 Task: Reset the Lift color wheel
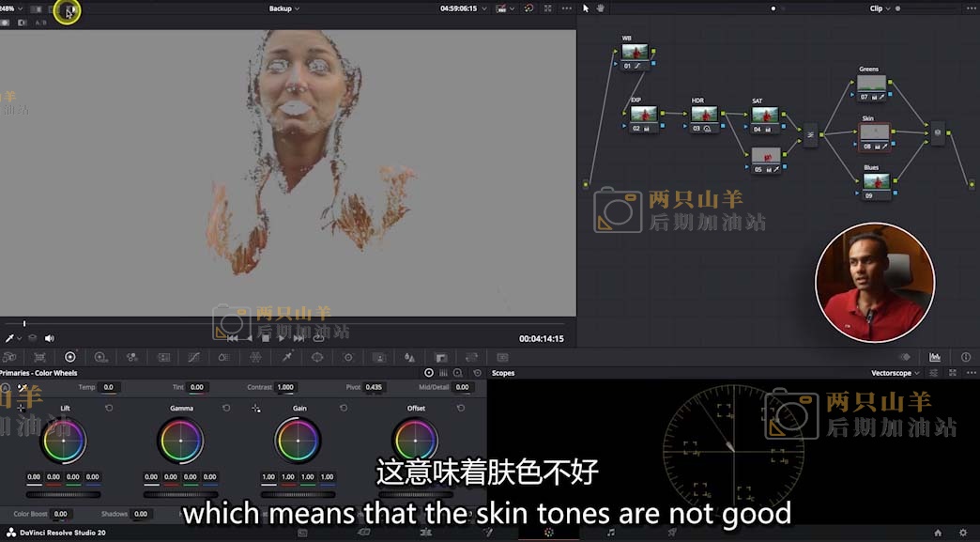click(x=109, y=408)
